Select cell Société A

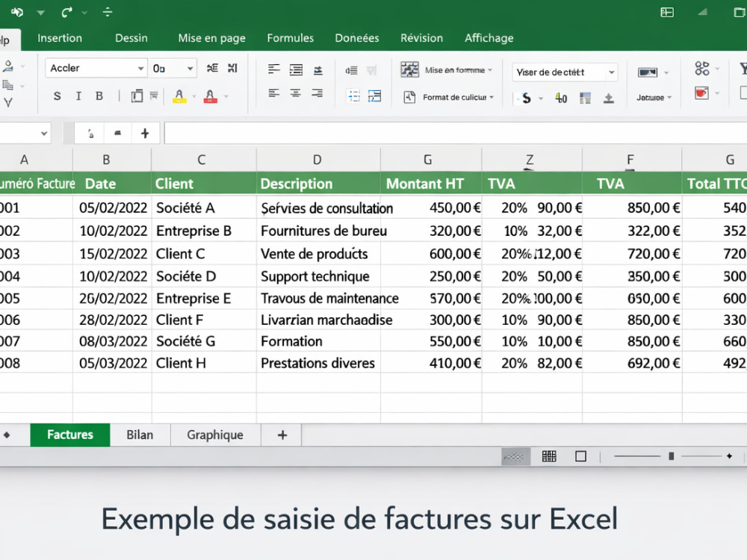tap(204, 208)
